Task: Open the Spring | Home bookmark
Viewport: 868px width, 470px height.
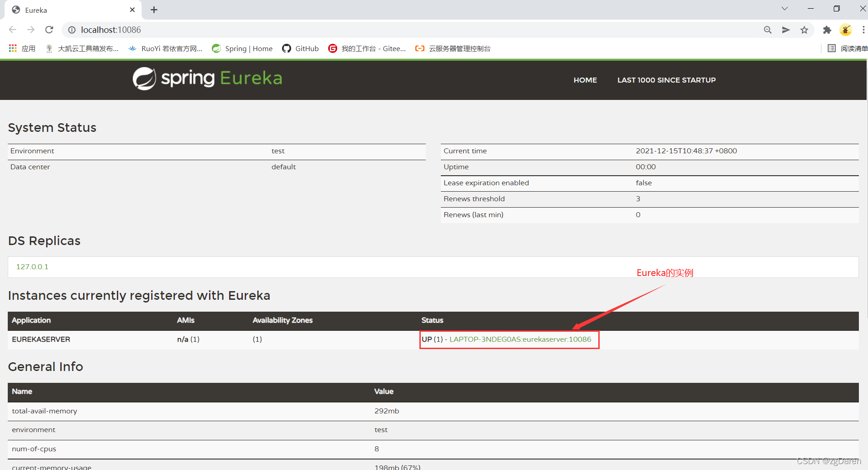Action: pyautogui.click(x=242, y=48)
